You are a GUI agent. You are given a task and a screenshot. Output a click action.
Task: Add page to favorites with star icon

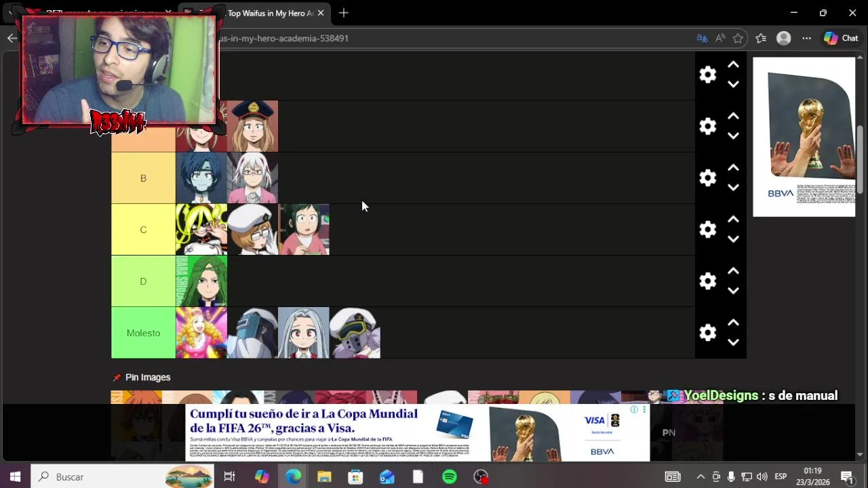click(738, 39)
